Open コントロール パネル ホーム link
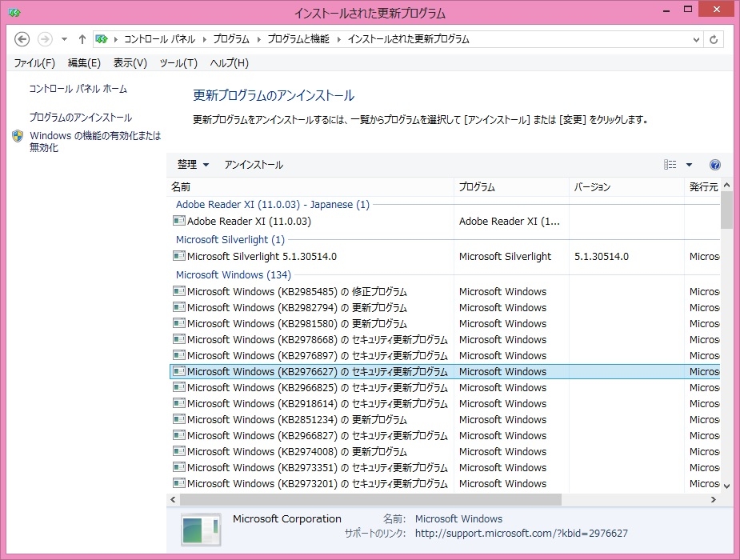740x560 pixels. click(78, 89)
